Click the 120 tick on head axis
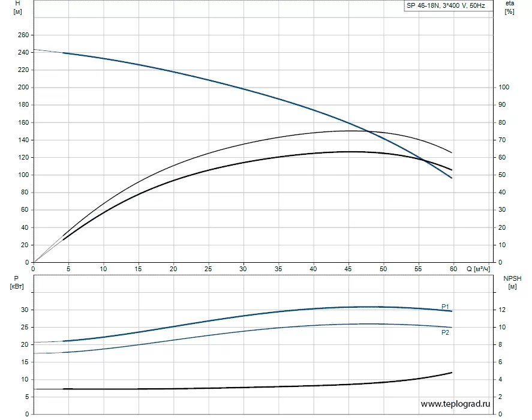Image resolution: width=532 pixels, height=420 pixels. click(x=23, y=157)
